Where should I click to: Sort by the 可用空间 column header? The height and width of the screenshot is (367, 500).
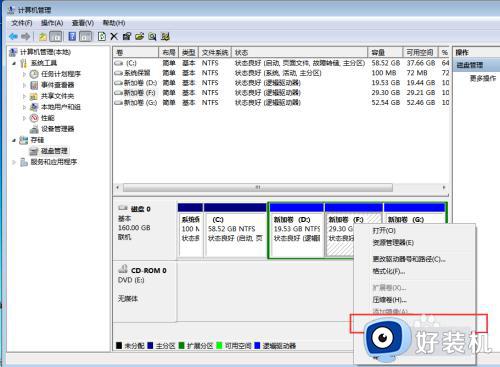(x=420, y=52)
